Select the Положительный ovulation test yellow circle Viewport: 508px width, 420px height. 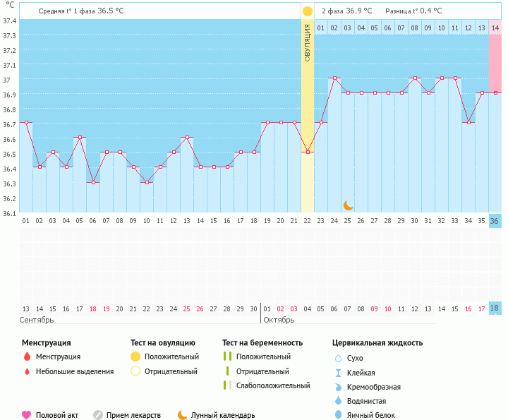click(135, 356)
